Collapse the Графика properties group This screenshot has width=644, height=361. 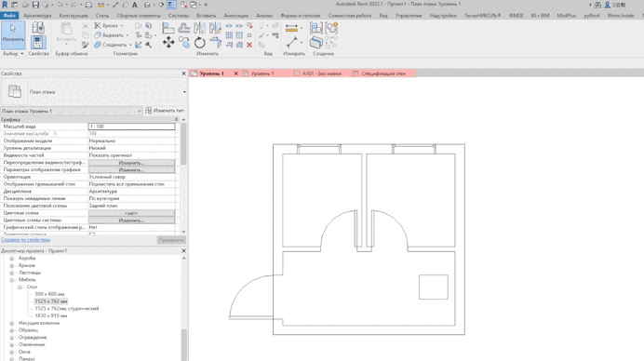[176, 119]
